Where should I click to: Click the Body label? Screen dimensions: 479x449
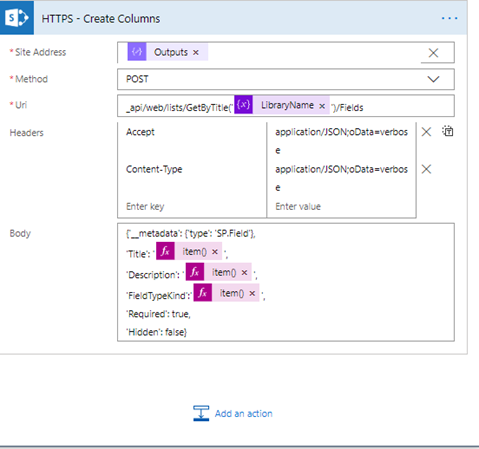tap(20, 233)
